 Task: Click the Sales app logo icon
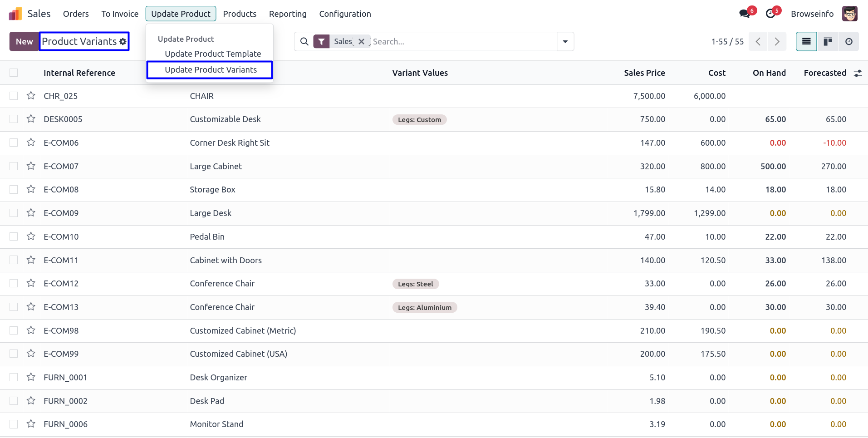click(x=15, y=14)
